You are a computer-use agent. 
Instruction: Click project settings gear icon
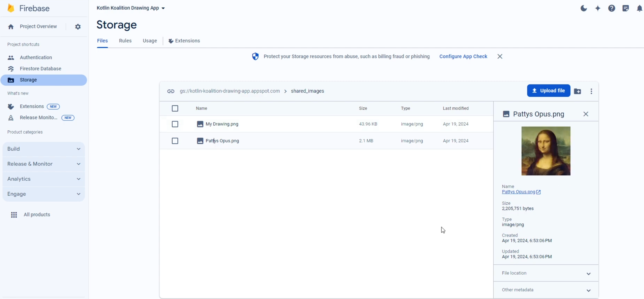[x=78, y=27]
